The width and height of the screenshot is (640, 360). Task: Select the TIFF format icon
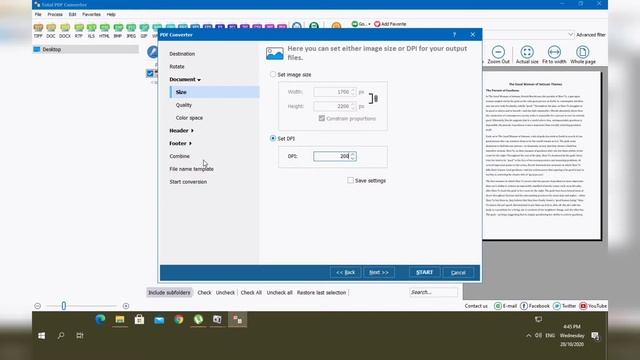(x=38, y=31)
